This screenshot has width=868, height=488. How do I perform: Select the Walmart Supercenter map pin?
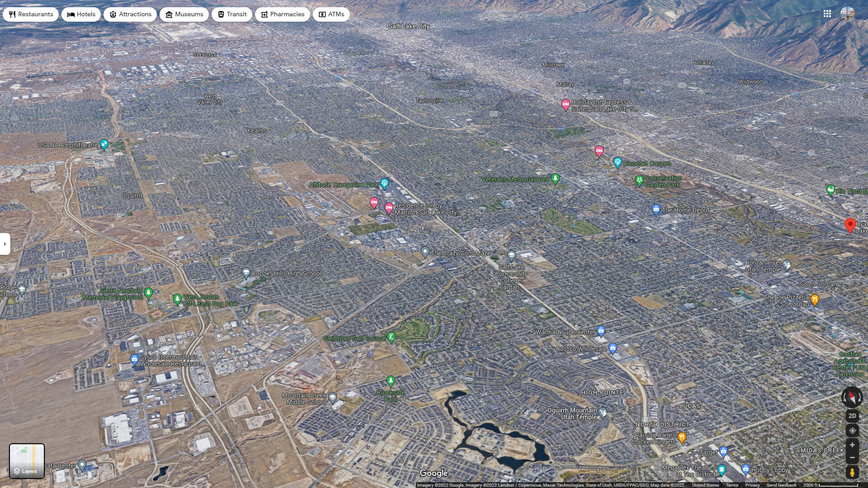(x=601, y=331)
